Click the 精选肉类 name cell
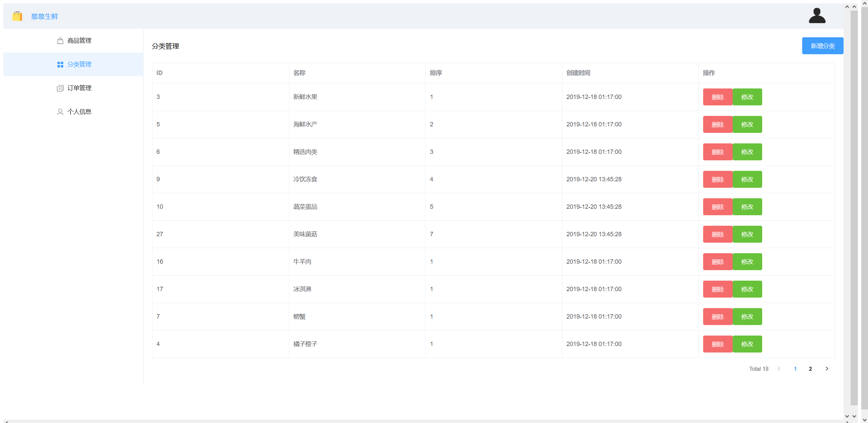868x423 pixels. point(357,152)
